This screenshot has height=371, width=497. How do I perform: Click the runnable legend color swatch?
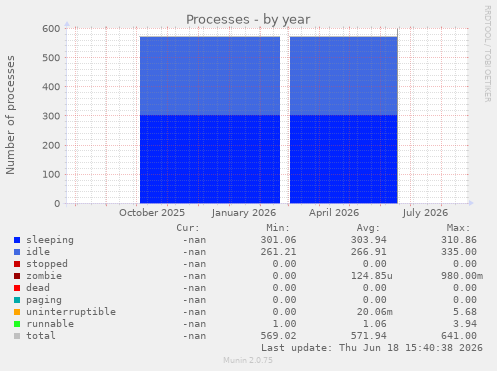pos(17,324)
